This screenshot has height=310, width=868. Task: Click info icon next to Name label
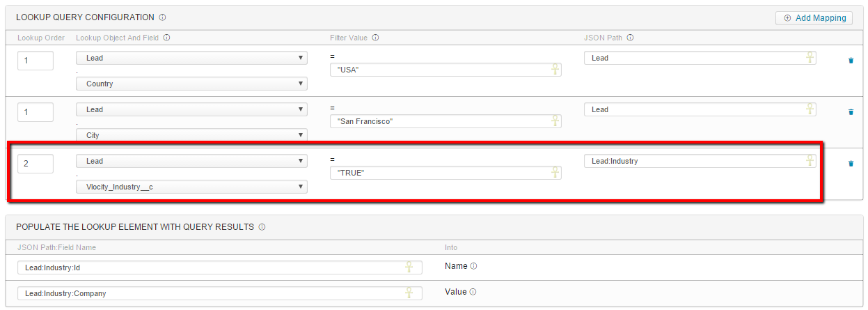coord(473,266)
